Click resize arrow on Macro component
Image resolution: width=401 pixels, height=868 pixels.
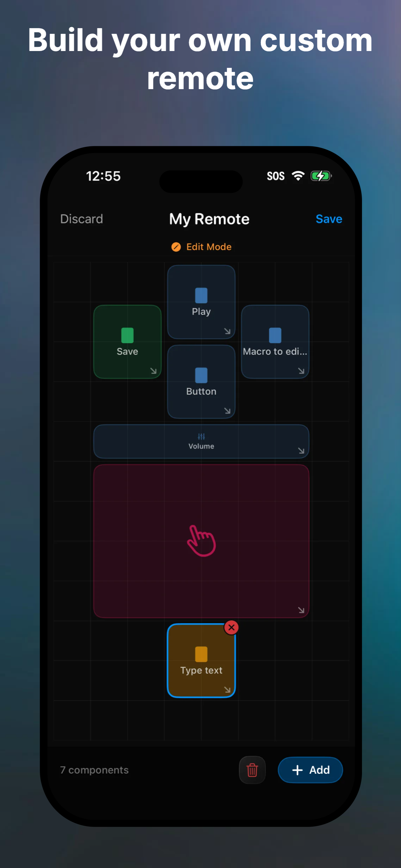tap(301, 371)
